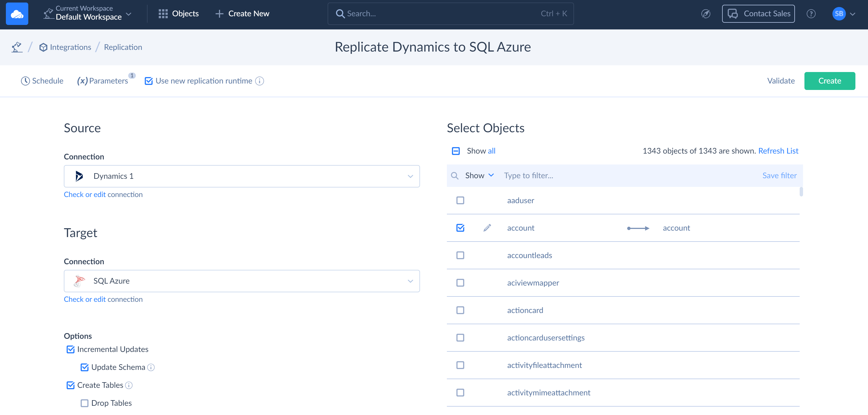
Task: Click info icon beside Update Schema
Action: point(151,367)
